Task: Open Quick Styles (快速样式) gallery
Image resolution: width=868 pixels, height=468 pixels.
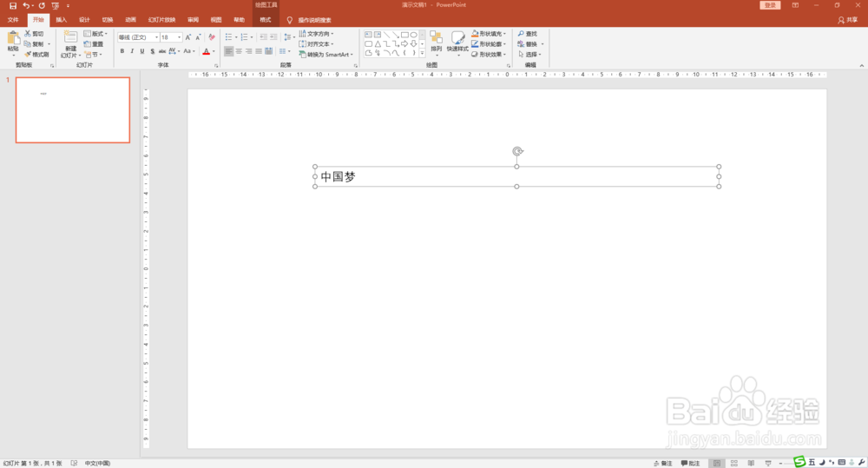Action: 457,43
